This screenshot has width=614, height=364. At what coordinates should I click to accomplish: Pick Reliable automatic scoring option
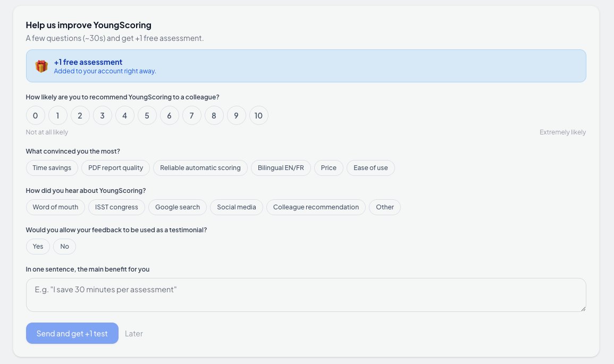[x=200, y=168]
